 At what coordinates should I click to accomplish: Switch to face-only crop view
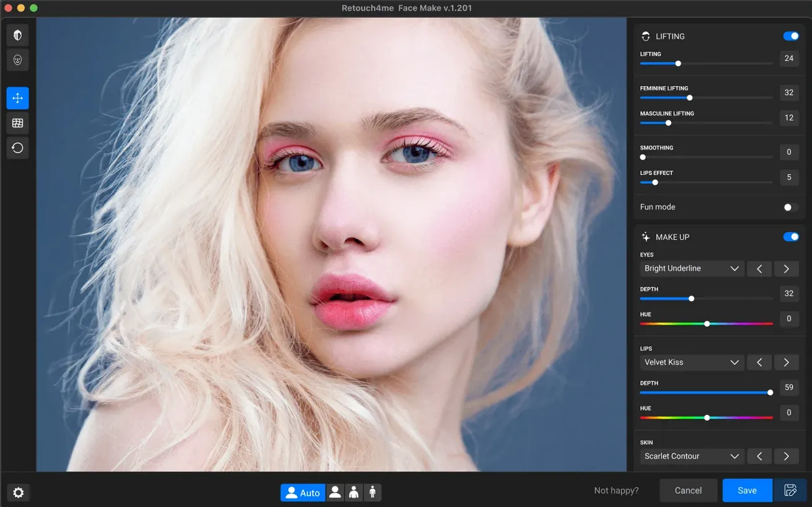click(335, 492)
